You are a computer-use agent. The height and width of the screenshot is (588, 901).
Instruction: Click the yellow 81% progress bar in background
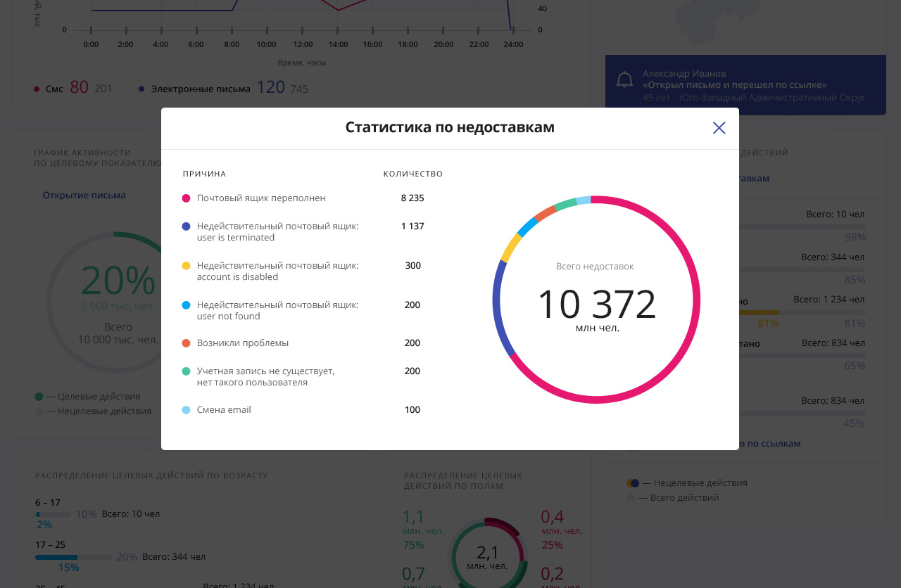[x=759, y=312]
